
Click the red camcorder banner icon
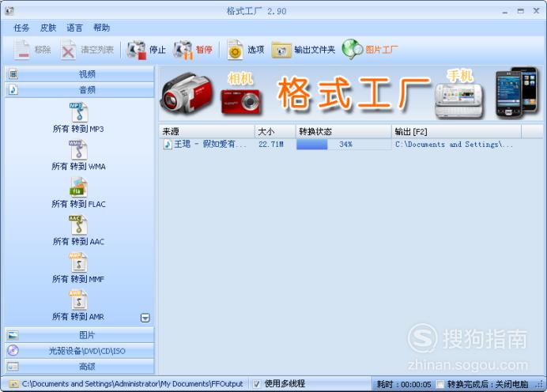(187, 92)
